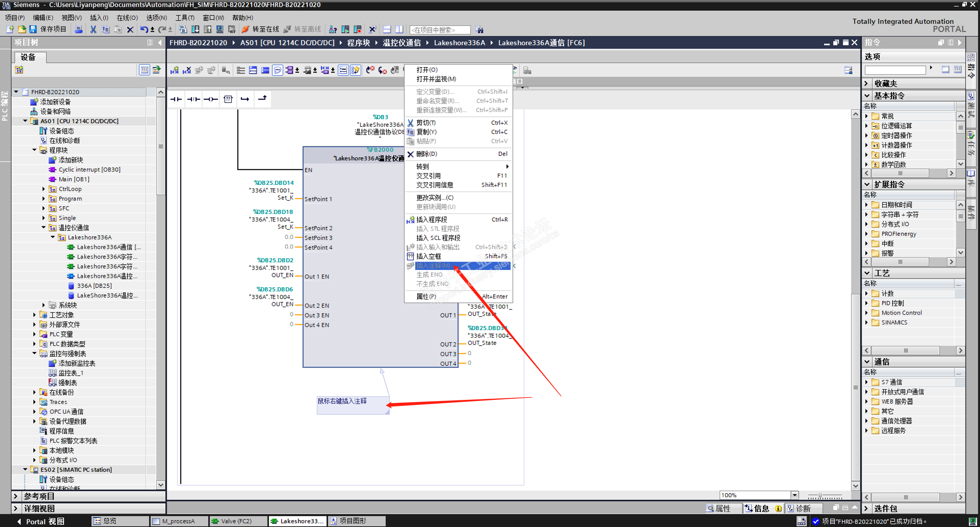Viewport: 980px width, 527px height.
Task: Click the Undo icon in toolbar
Action: (x=144, y=29)
